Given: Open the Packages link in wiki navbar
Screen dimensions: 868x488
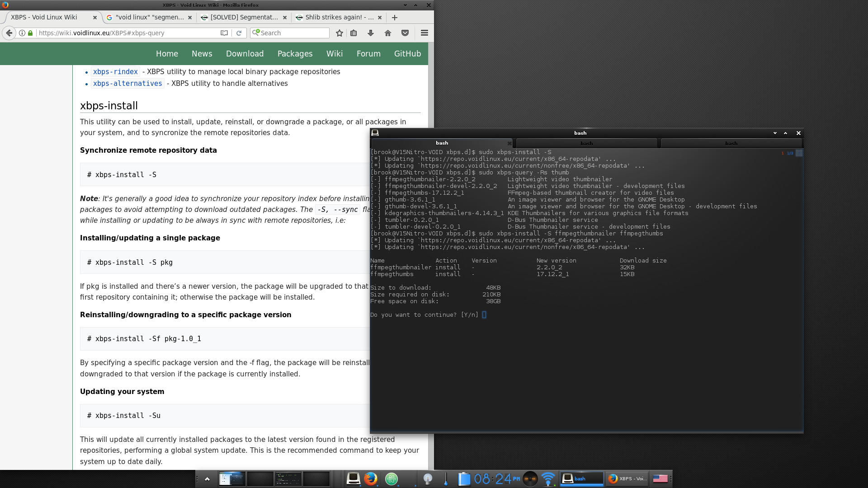Looking at the screenshot, I should point(295,54).
